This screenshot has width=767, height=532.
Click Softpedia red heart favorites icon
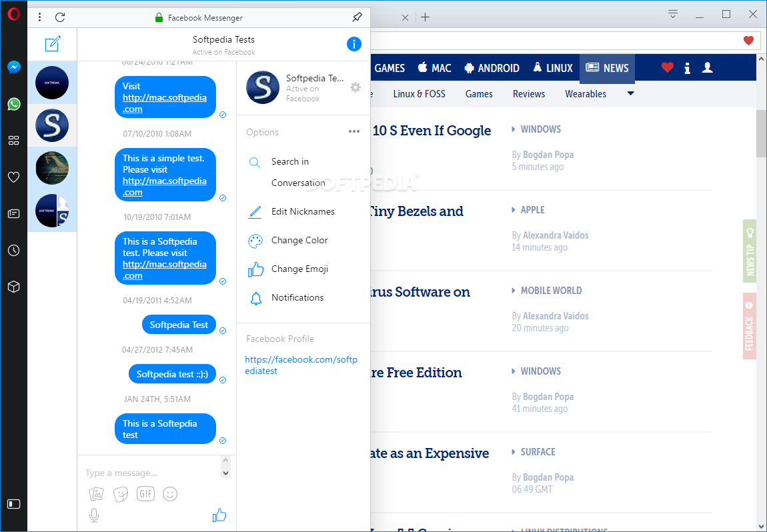tap(667, 67)
